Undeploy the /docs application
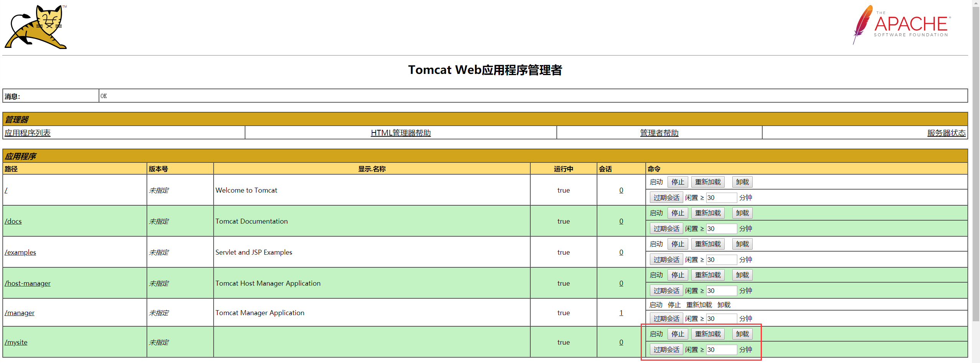 tap(742, 213)
